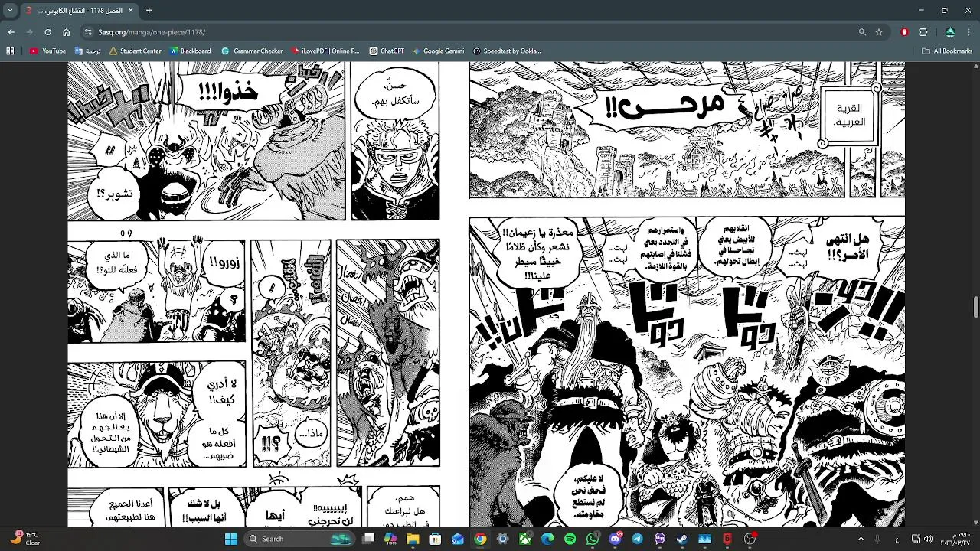980x551 pixels.
Task: Open the YouTube bookmark
Action: pos(48,51)
